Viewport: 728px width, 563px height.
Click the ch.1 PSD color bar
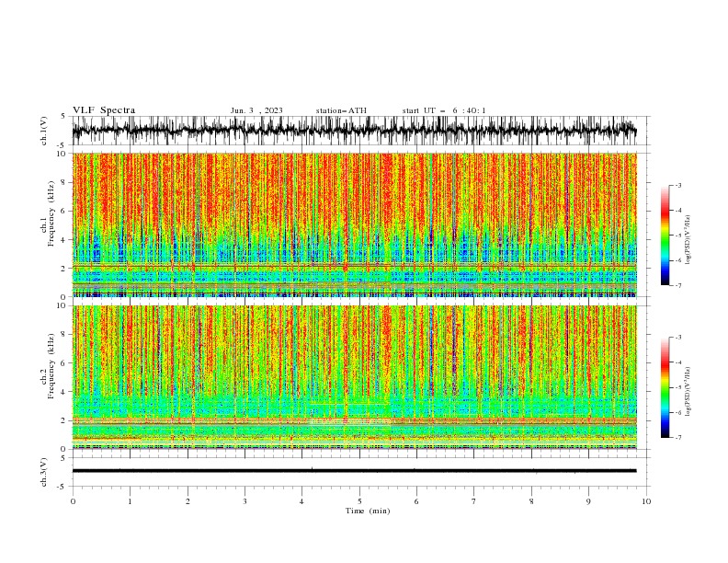(x=665, y=236)
